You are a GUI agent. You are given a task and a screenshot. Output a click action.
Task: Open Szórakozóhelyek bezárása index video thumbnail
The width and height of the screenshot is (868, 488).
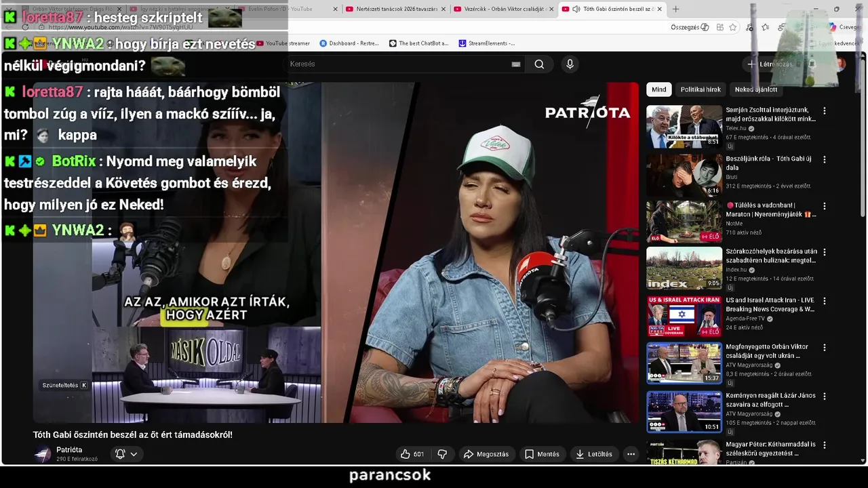click(x=684, y=268)
